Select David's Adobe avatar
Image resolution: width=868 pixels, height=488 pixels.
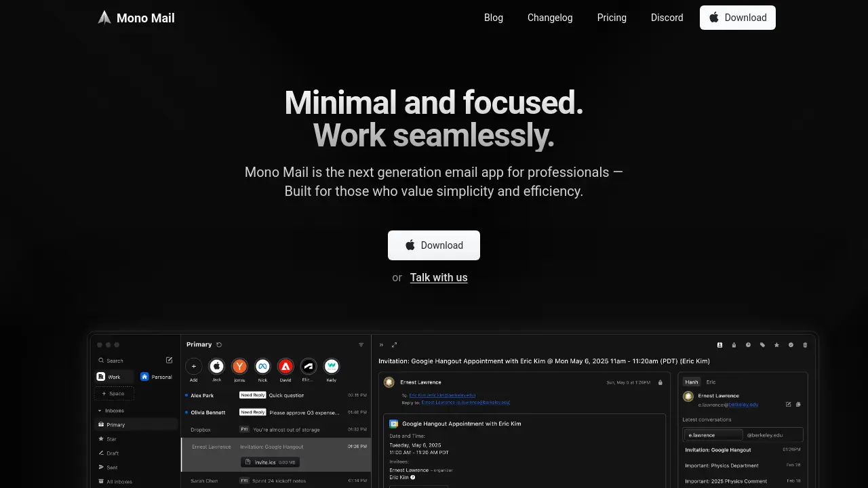285,366
